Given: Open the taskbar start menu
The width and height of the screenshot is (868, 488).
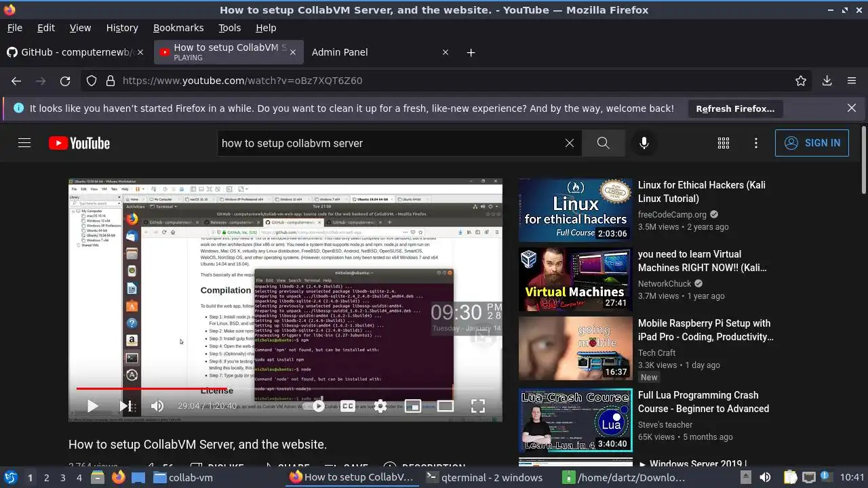Looking at the screenshot, I should (10, 477).
